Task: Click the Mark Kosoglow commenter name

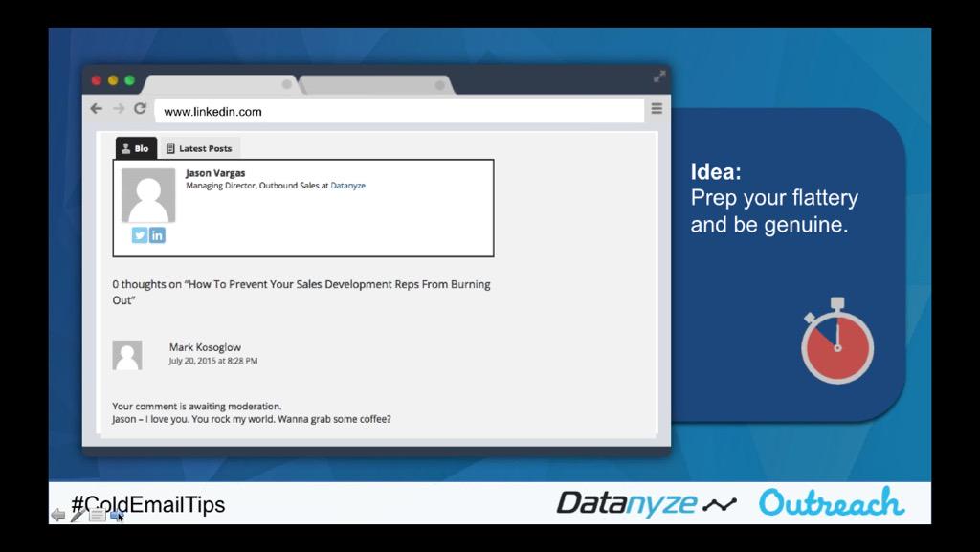Action: click(x=205, y=347)
